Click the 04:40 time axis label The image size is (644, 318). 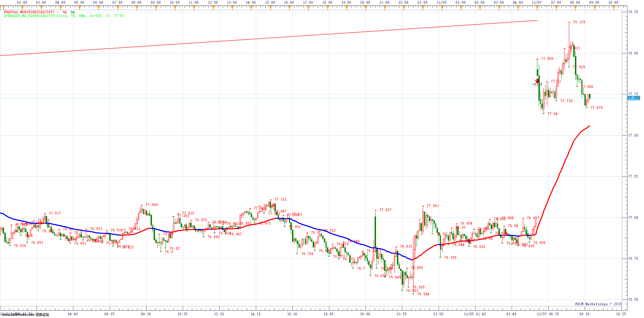coord(73,314)
